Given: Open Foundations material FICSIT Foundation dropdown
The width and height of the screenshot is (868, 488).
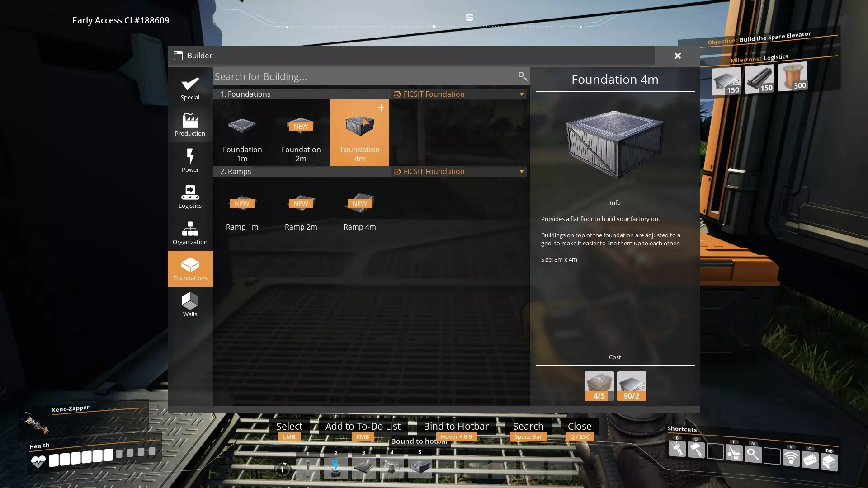Looking at the screenshot, I should [x=458, y=94].
